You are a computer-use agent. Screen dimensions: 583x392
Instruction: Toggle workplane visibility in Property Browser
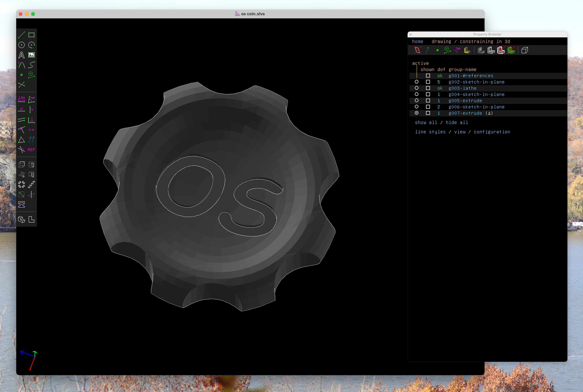[x=417, y=50]
